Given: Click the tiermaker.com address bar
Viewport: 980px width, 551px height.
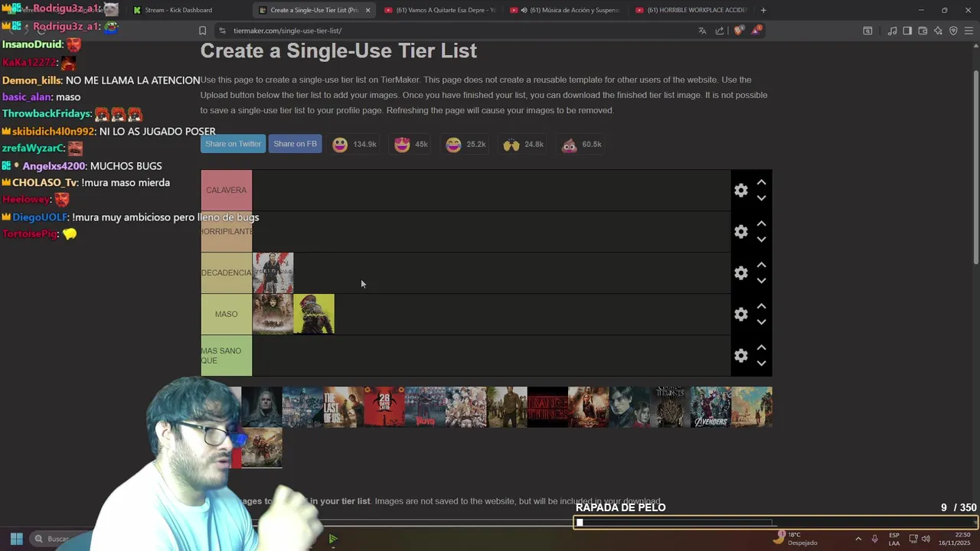Looking at the screenshot, I should tap(452, 31).
